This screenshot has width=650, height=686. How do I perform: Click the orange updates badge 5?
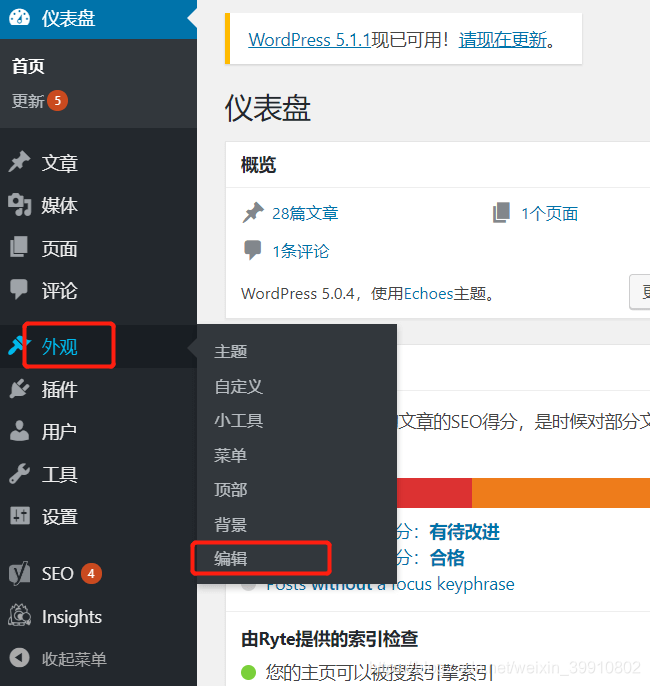pyautogui.click(x=57, y=101)
